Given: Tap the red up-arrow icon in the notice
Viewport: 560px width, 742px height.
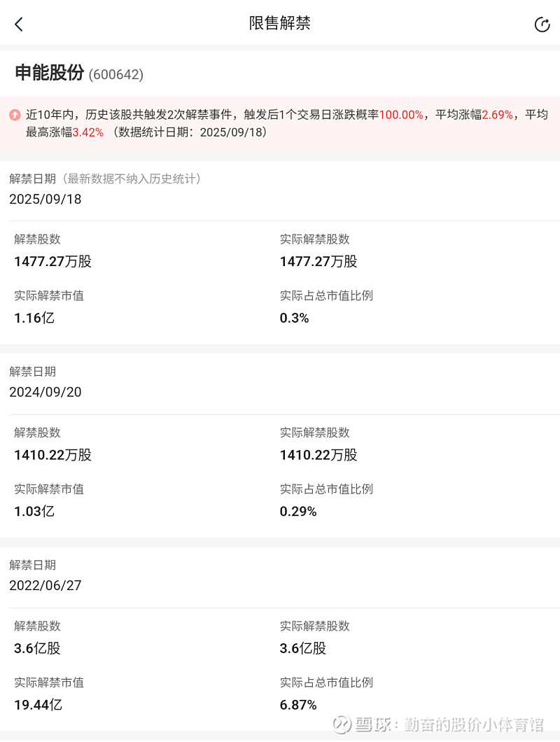Looking at the screenshot, I should pyautogui.click(x=15, y=115).
